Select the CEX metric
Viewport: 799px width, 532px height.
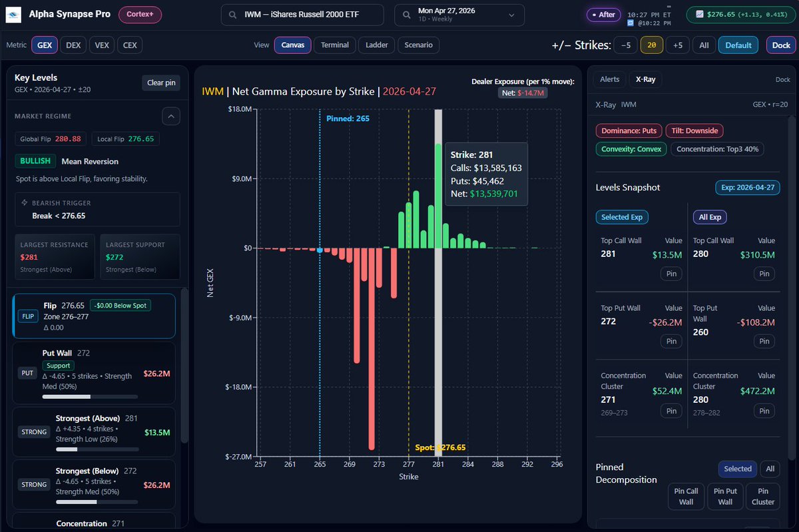pyautogui.click(x=130, y=45)
